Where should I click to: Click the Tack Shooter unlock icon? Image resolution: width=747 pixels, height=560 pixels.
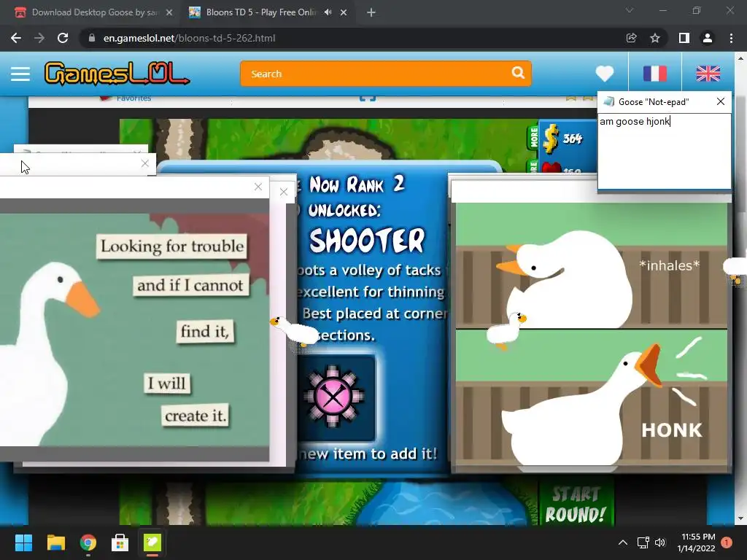pos(333,396)
